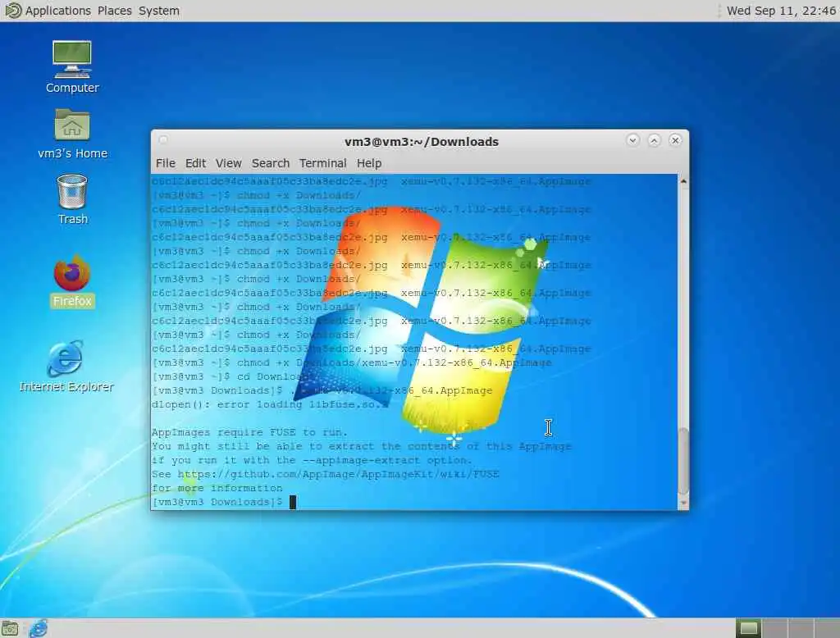Close the vm3@vm3 terminal window

[676, 140]
